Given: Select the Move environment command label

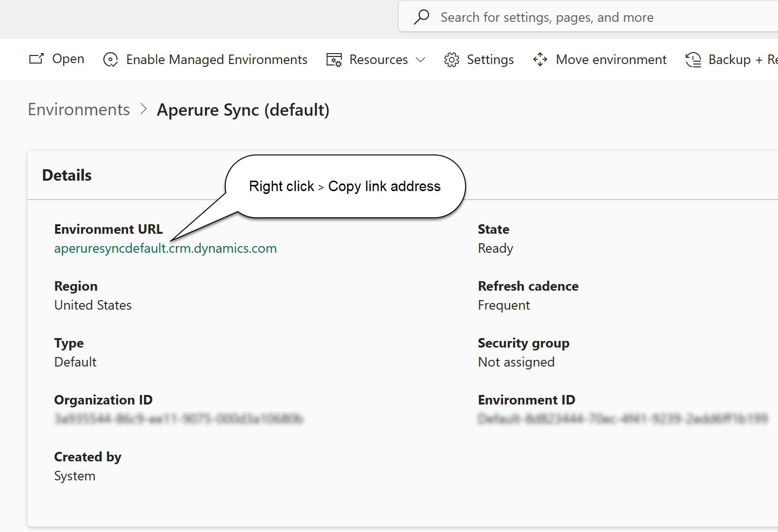Looking at the screenshot, I should point(611,60).
